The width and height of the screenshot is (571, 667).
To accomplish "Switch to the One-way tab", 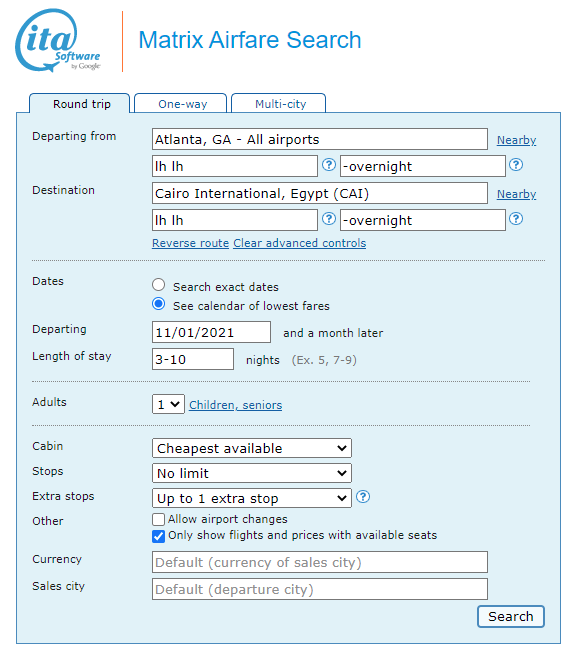I will [x=181, y=103].
